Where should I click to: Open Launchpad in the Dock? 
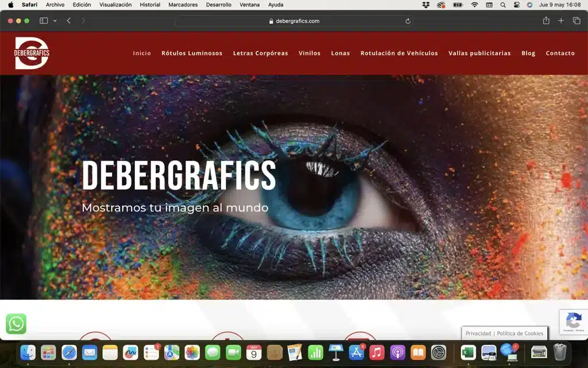point(48,352)
